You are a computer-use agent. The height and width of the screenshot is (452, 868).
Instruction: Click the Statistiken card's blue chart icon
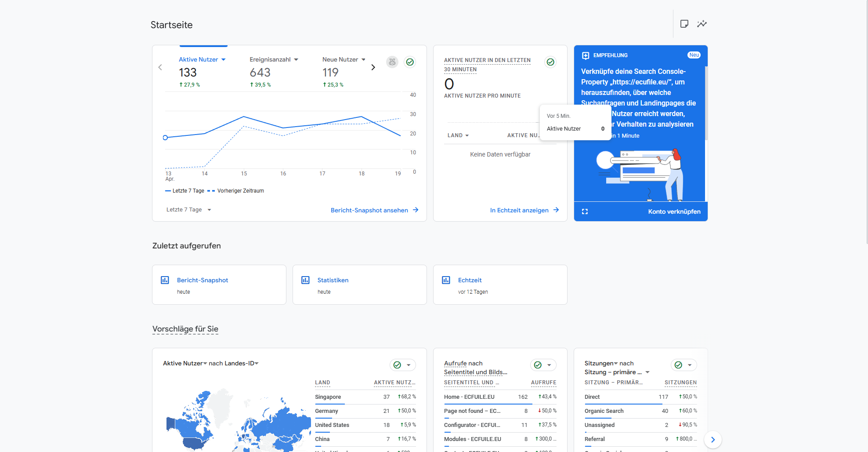306,280
